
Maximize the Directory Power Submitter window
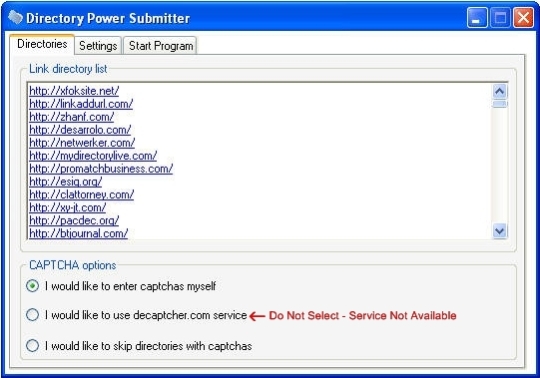[500, 17]
